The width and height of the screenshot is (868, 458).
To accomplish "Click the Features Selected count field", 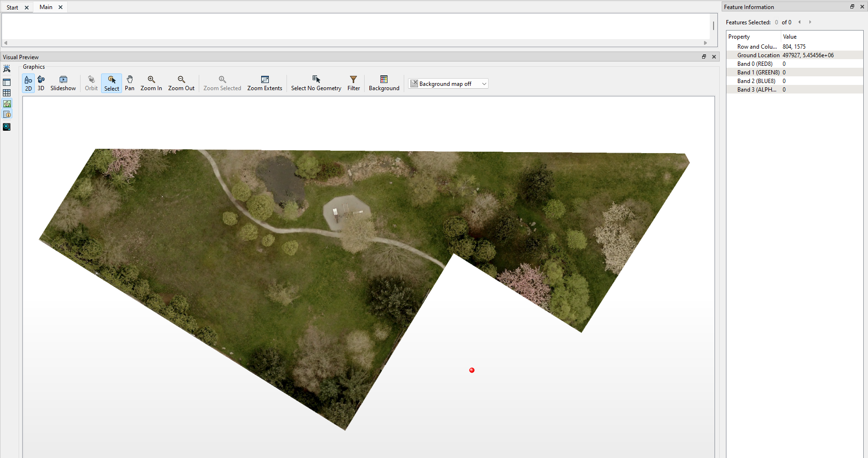I will click(x=776, y=22).
